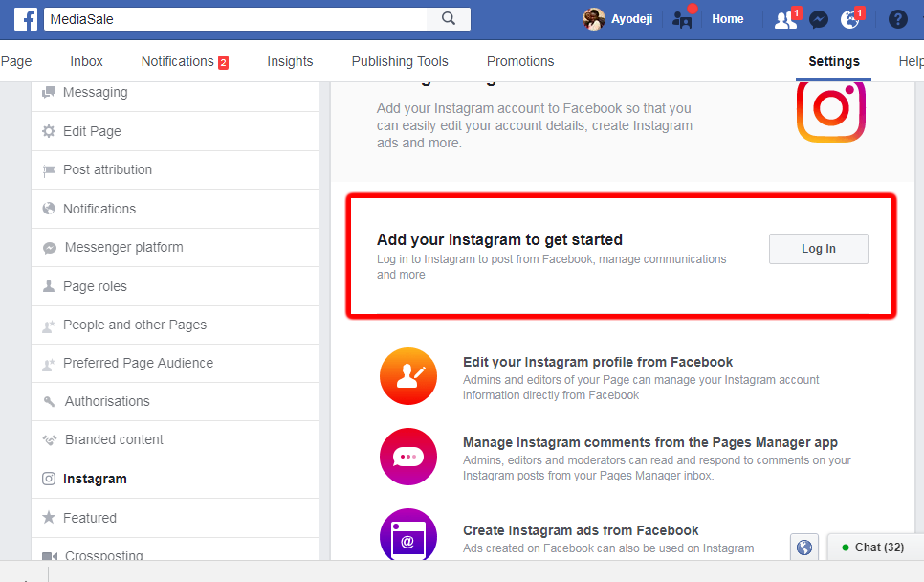
Task: Open the Promotions tab
Action: (520, 61)
